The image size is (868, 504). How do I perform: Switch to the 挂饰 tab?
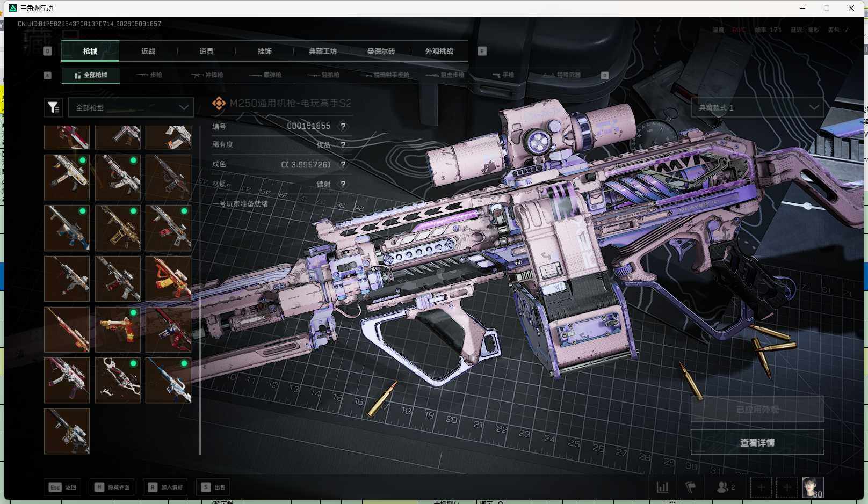coord(264,51)
